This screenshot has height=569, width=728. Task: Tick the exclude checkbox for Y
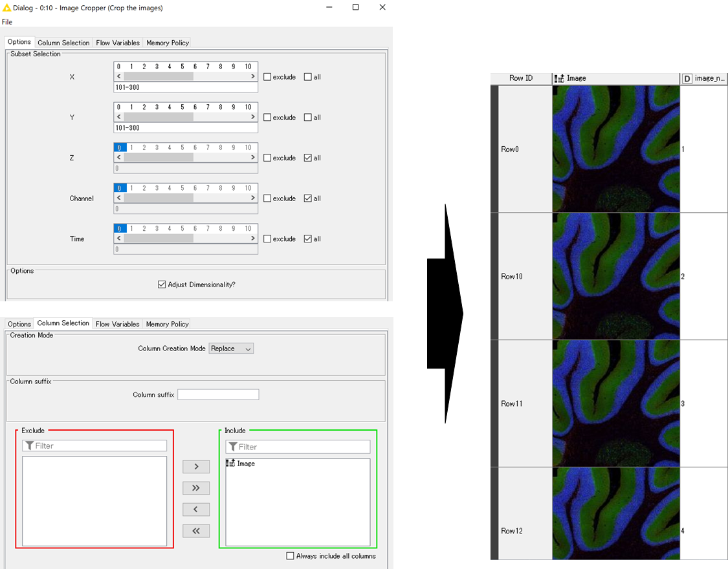(267, 117)
